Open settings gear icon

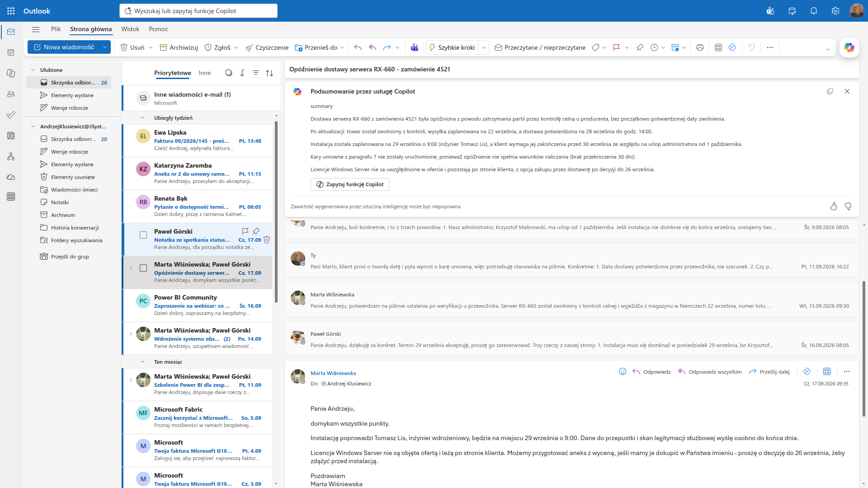pos(835,11)
